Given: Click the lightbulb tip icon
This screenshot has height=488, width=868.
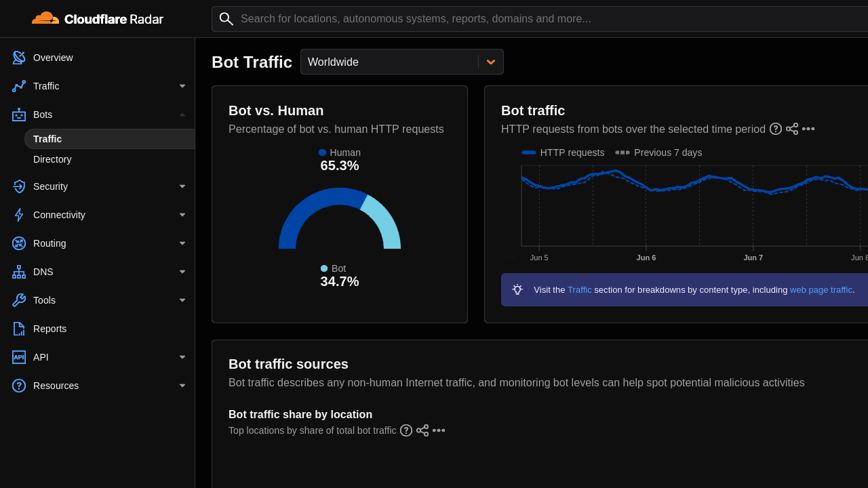Looking at the screenshot, I should (x=517, y=289).
